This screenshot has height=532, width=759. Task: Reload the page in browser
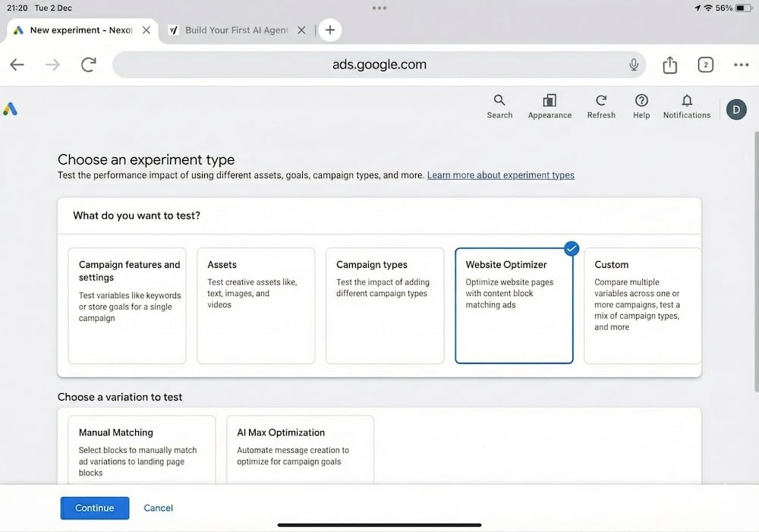pyautogui.click(x=89, y=65)
